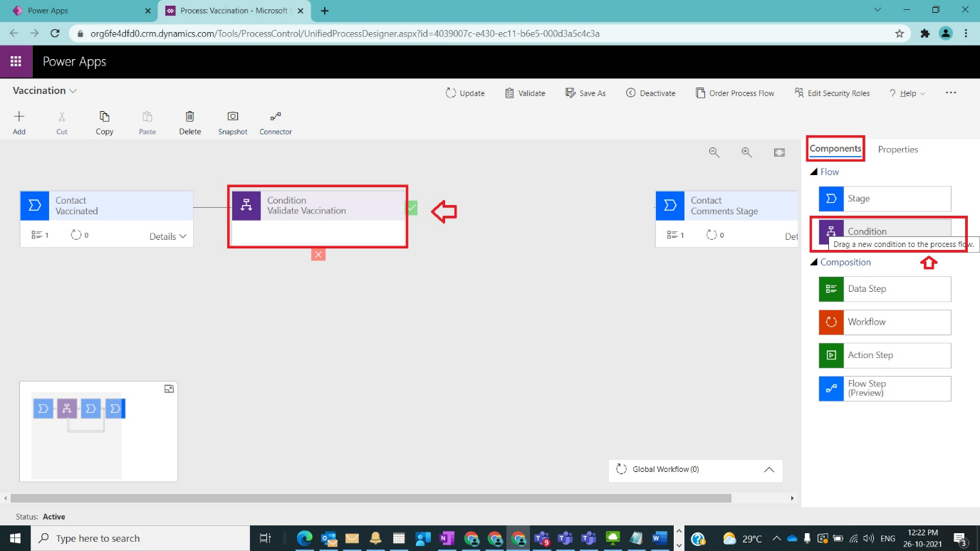
Task: Discard the condition using the red X
Action: tap(318, 254)
